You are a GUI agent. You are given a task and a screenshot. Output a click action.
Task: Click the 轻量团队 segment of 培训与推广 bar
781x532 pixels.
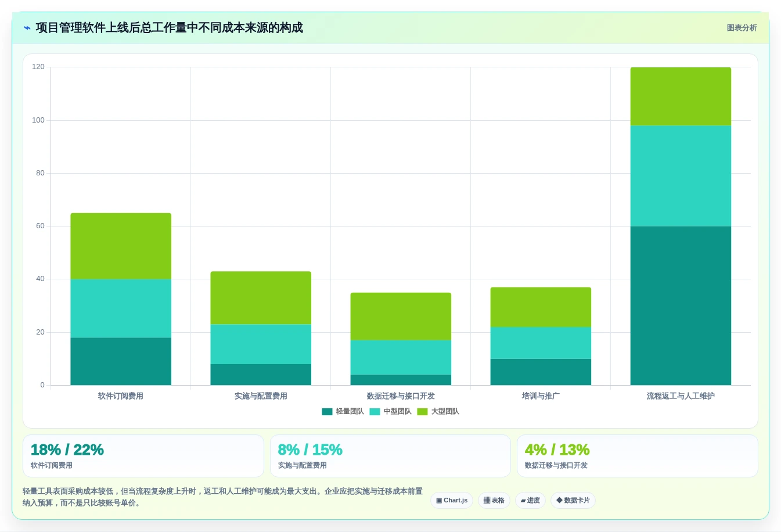point(541,372)
